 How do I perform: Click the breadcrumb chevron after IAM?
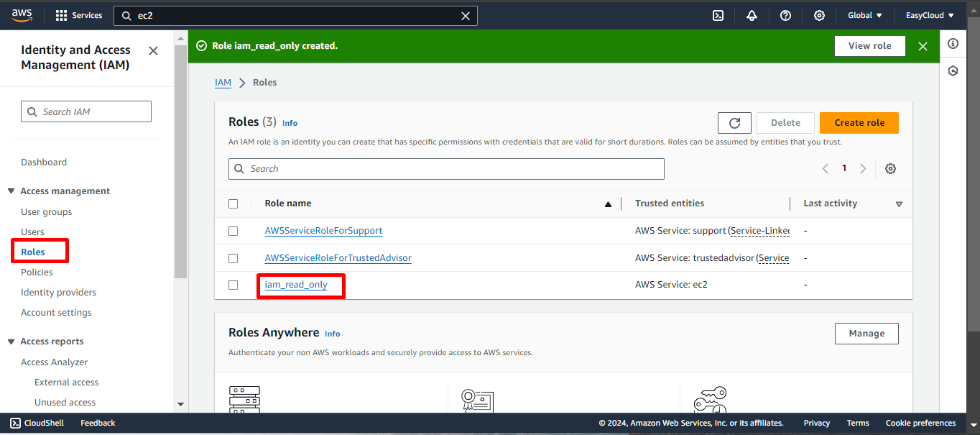(242, 83)
